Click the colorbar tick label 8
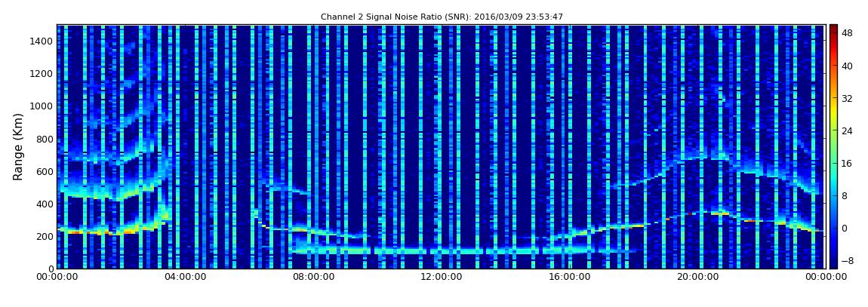The width and height of the screenshot is (868, 307). tap(845, 196)
